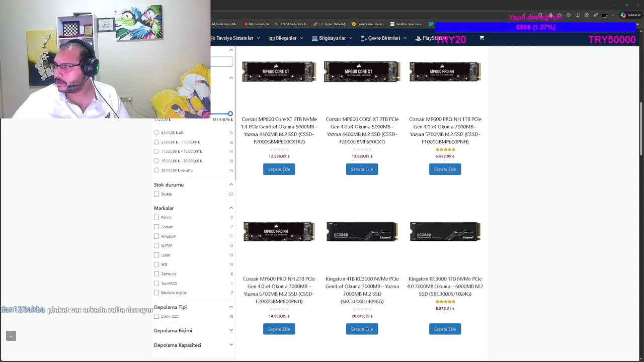This screenshot has height=362, width=644.
Task: Check the Dahili SSD storage type filter
Action: pos(156,316)
